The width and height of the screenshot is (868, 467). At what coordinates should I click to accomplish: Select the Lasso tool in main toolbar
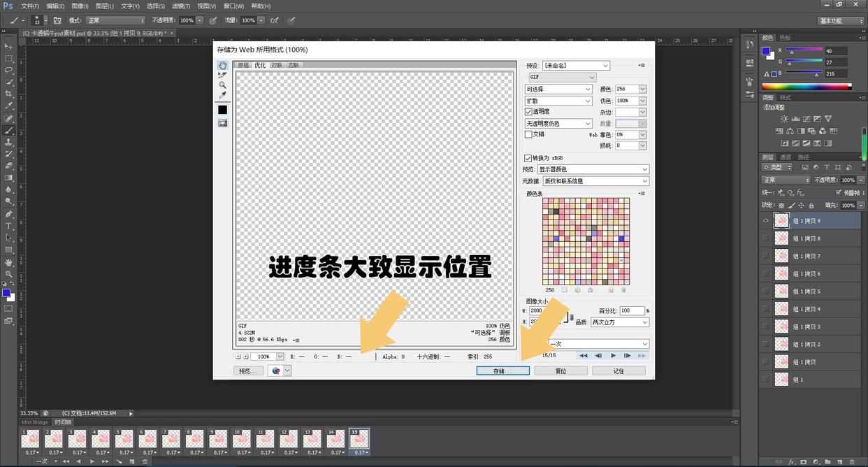tap(9, 70)
